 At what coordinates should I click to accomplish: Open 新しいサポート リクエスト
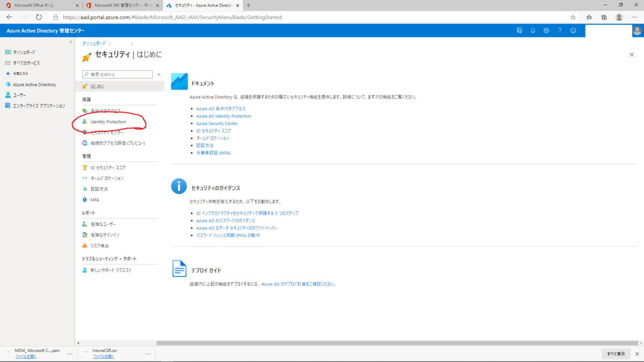coord(111,270)
